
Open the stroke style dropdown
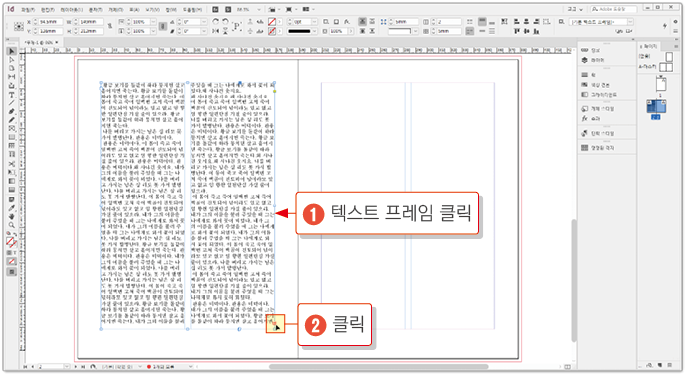pos(314,31)
